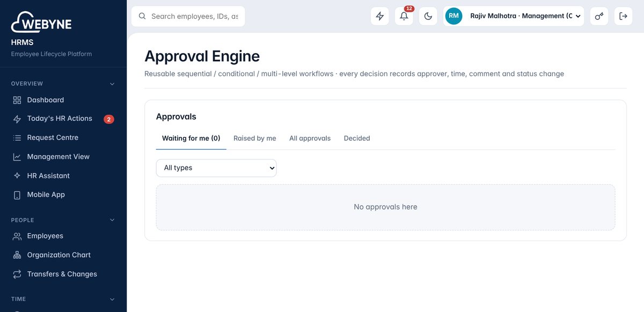The width and height of the screenshot is (644, 312).
Task: Open Mobile App from sidebar
Action: 46,195
